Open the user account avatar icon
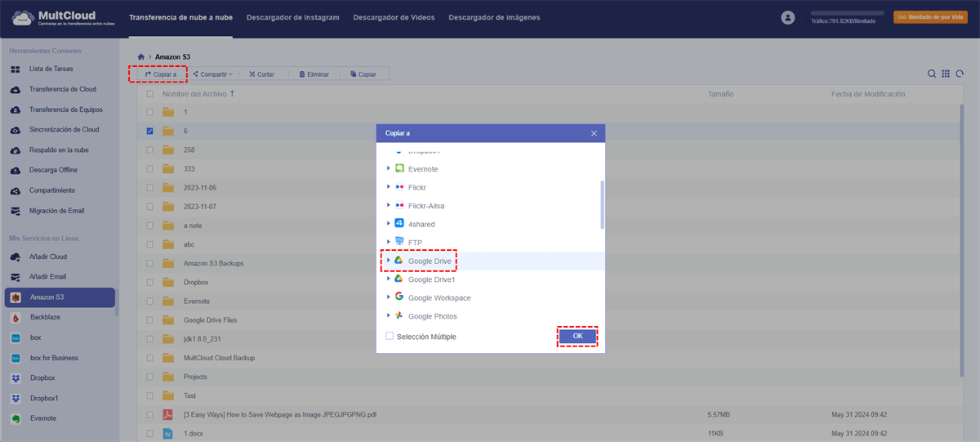The width and height of the screenshot is (980, 442). (788, 17)
